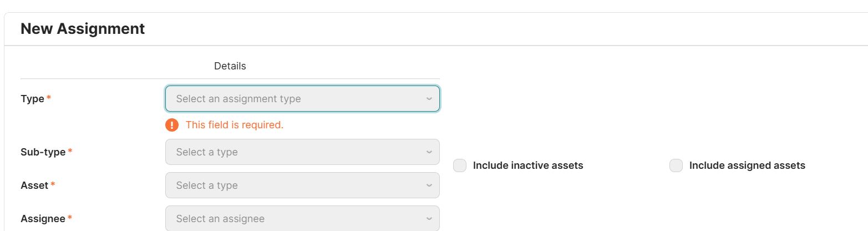Image resolution: width=868 pixels, height=231 pixels.
Task: Click the 'This field is required.' message
Action: pos(234,125)
